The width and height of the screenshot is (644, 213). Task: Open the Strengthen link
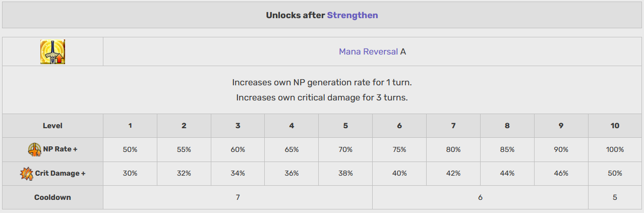point(353,15)
